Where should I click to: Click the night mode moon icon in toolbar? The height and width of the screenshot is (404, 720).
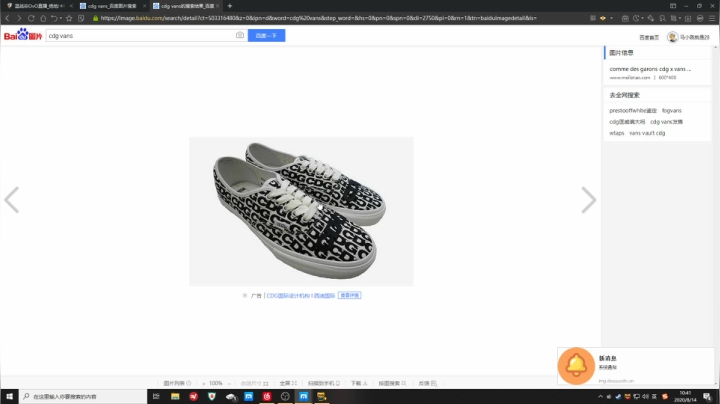coord(636,18)
